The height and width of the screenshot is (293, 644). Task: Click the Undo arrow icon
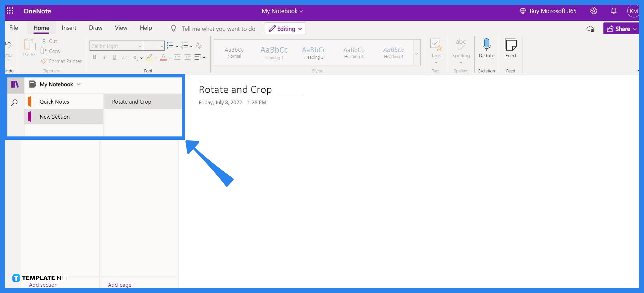coord(8,45)
